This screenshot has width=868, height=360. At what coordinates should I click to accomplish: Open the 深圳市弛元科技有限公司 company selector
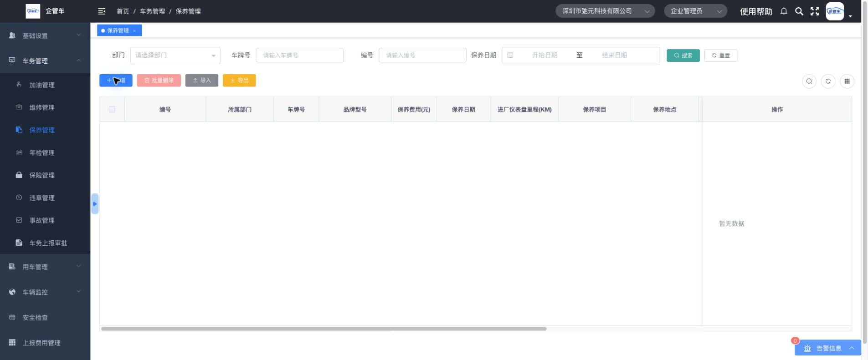pos(605,11)
